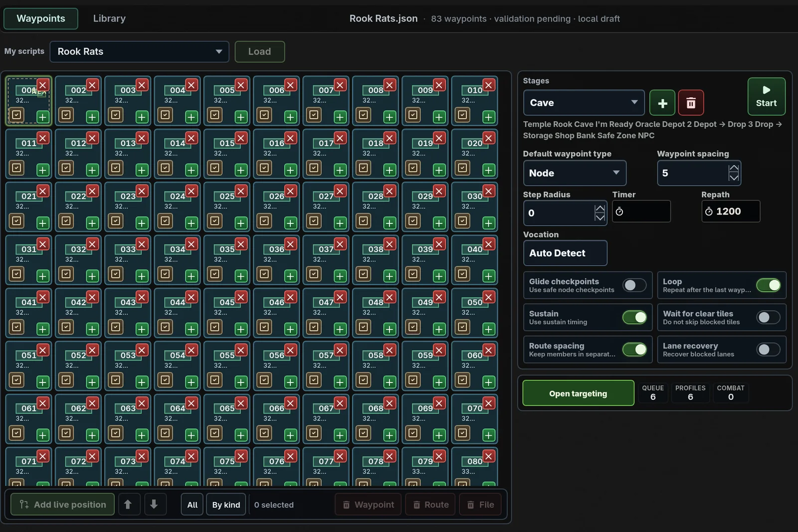The height and width of the screenshot is (532, 798).
Task: Add a new stage with the green plus button
Action: point(662,103)
